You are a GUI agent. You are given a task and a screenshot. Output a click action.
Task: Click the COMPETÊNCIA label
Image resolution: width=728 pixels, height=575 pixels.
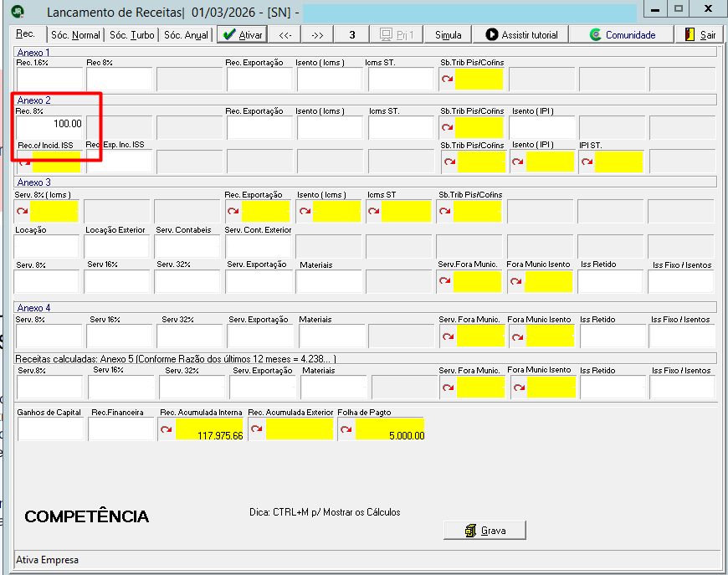[x=87, y=516]
